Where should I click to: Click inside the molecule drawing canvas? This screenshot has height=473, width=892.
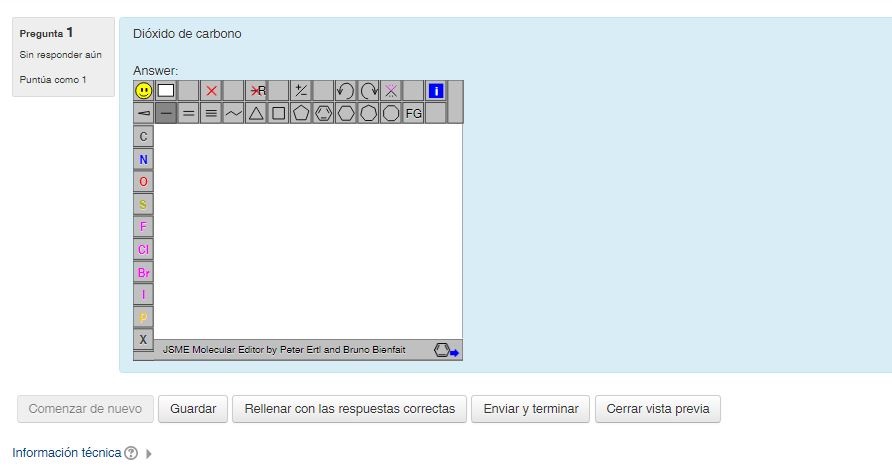308,231
